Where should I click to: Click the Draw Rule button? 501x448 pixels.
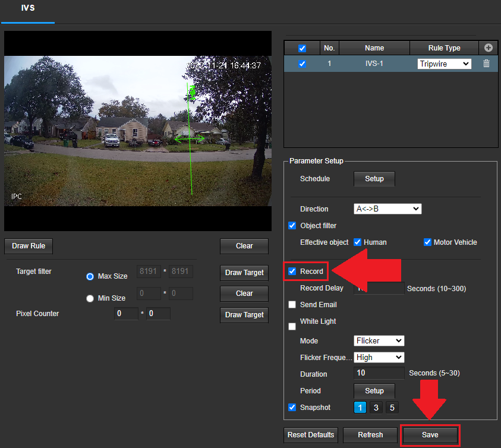click(x=29, y=246)
